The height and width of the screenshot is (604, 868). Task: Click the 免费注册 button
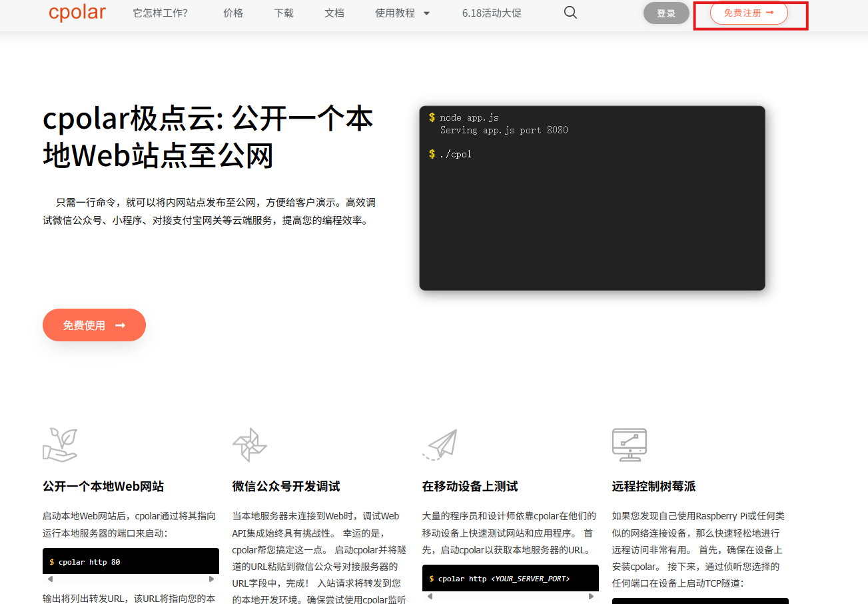point(749,13)
